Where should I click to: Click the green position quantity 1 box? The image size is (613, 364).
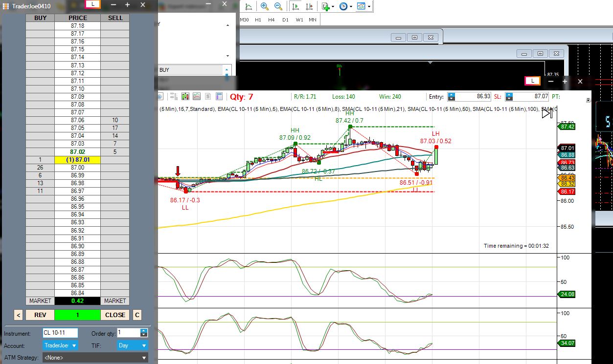78,315
